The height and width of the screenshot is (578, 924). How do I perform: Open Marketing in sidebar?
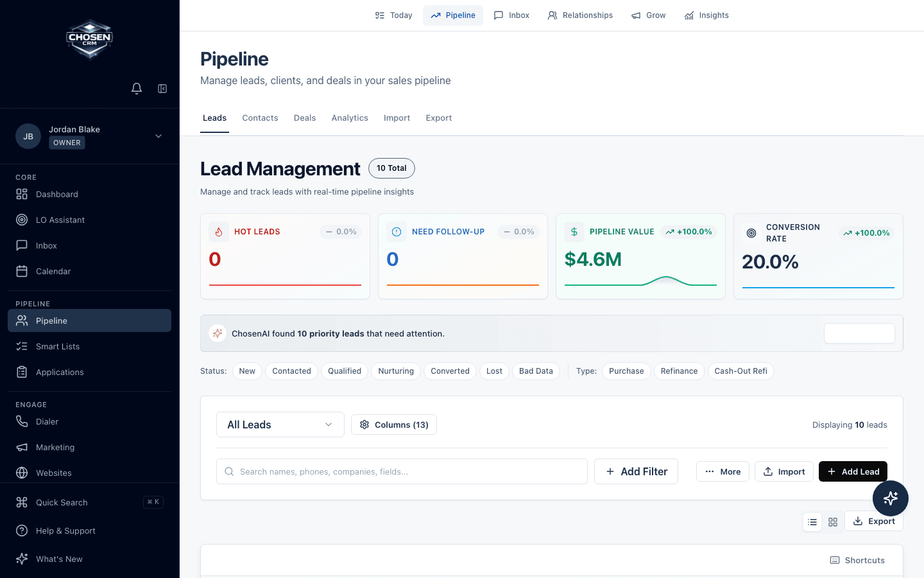[90, 447]
